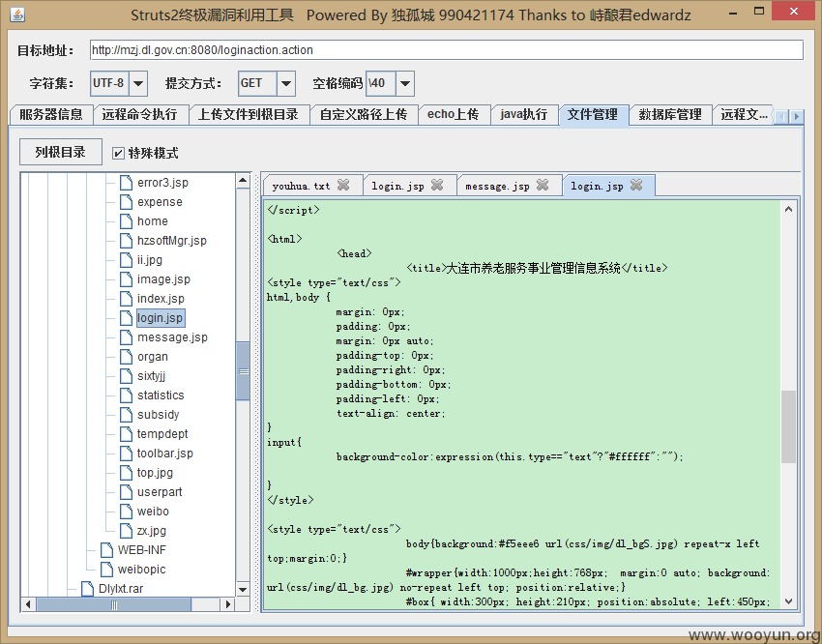Switch to the java执行 tab
The image size is (822, 644).
coord(524,115)
